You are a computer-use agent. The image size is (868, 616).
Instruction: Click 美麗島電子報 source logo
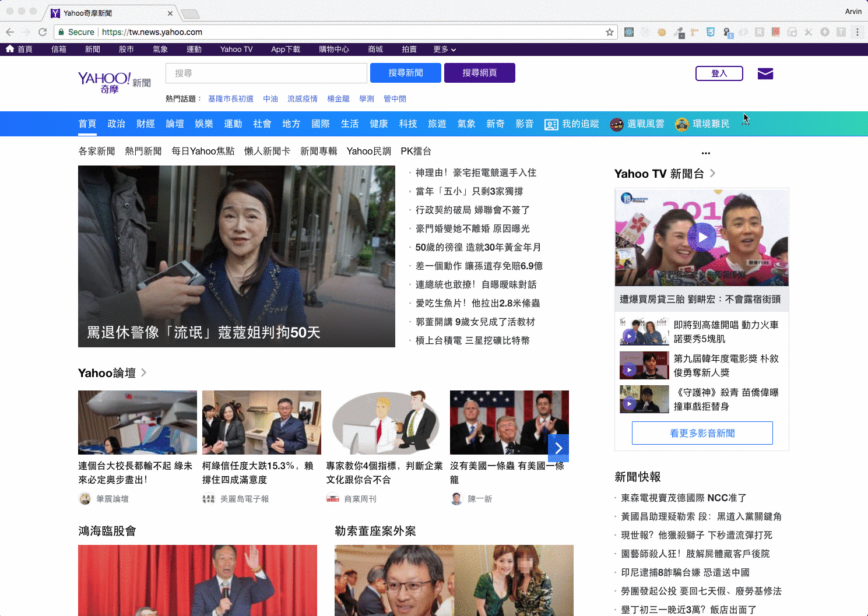pos(209,499)
